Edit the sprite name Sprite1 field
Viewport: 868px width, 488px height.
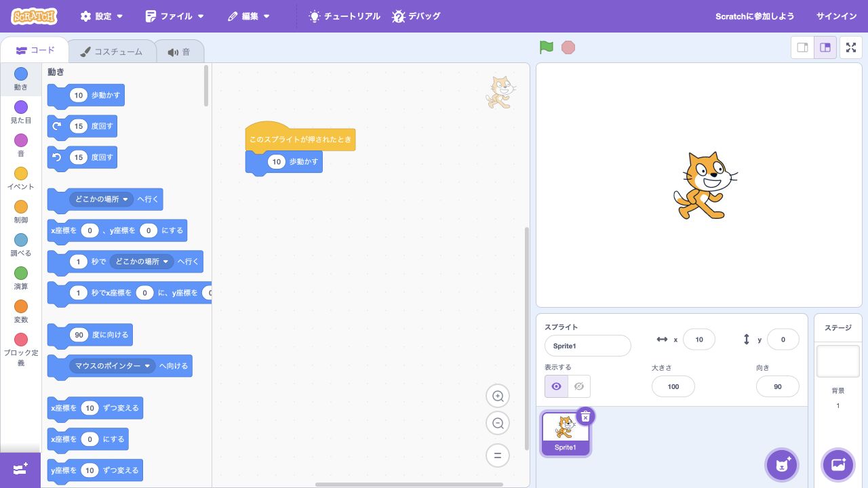click(588, 346)
